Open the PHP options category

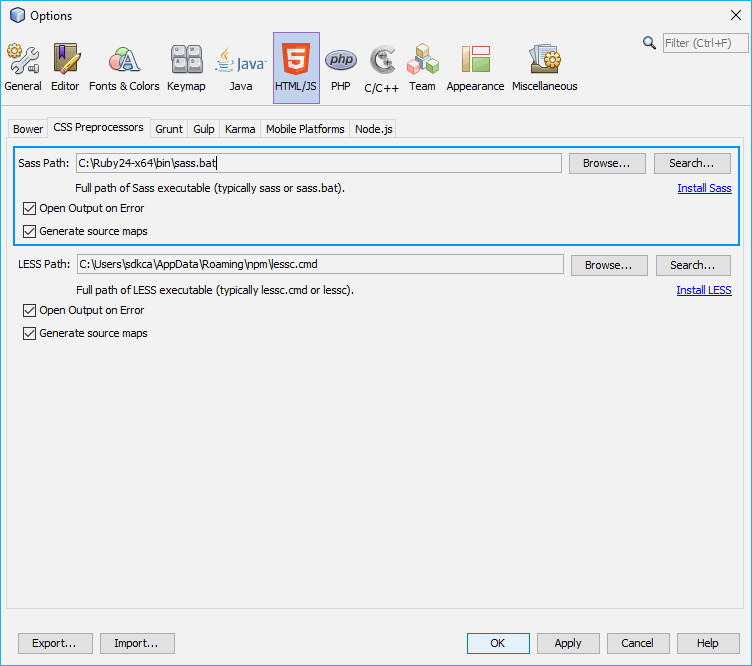click(x=341, y=68)
